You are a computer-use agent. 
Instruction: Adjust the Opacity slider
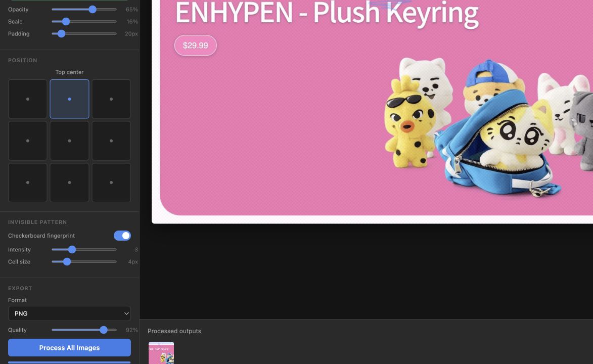coord(84,10)
